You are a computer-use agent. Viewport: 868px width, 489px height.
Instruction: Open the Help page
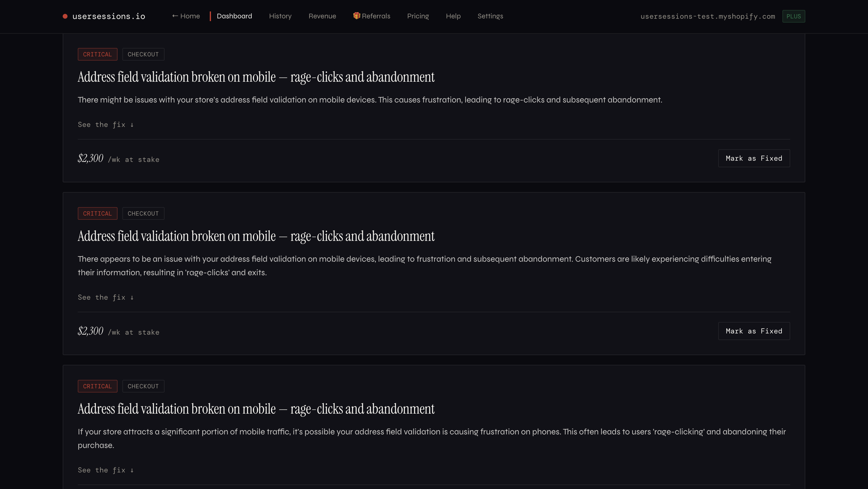[x=453, y=16]
